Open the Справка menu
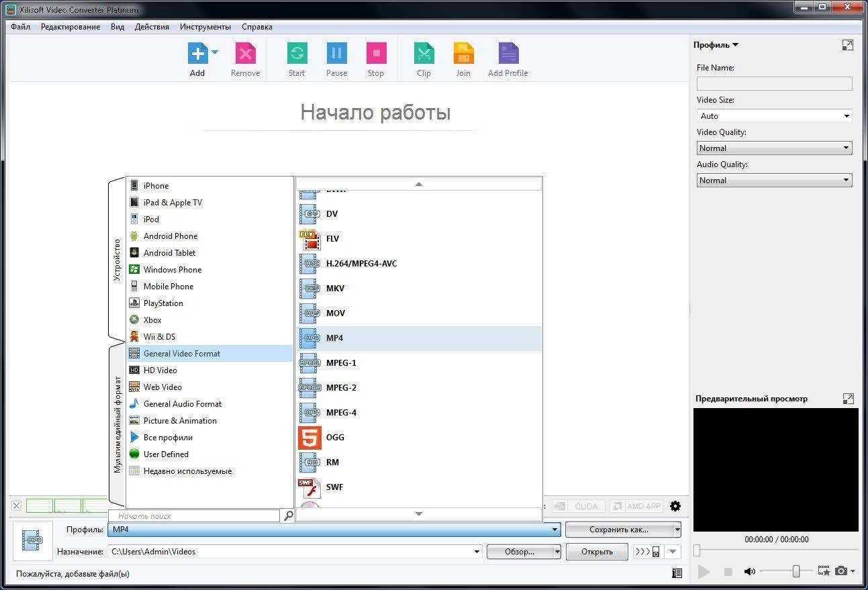 pyautogui.click(x=256, y=27)
